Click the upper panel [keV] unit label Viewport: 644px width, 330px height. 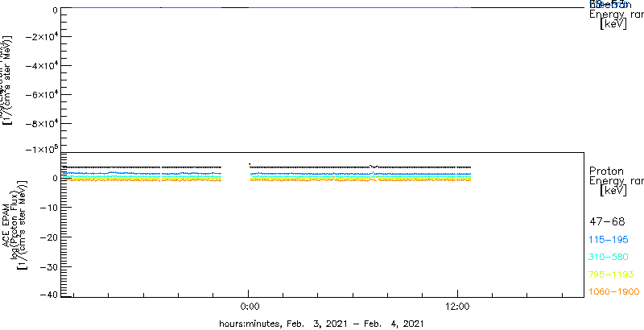pos(613,24)
